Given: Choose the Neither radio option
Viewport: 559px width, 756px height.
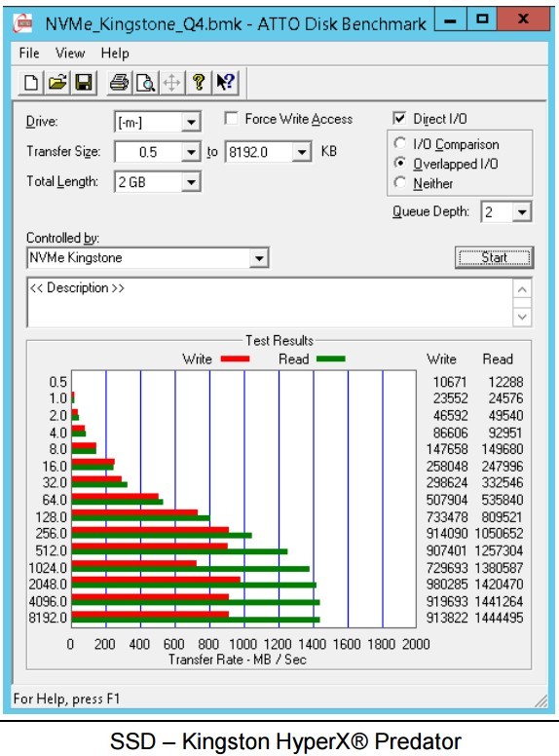Looking at the screenshot, I should click(399, 183).
